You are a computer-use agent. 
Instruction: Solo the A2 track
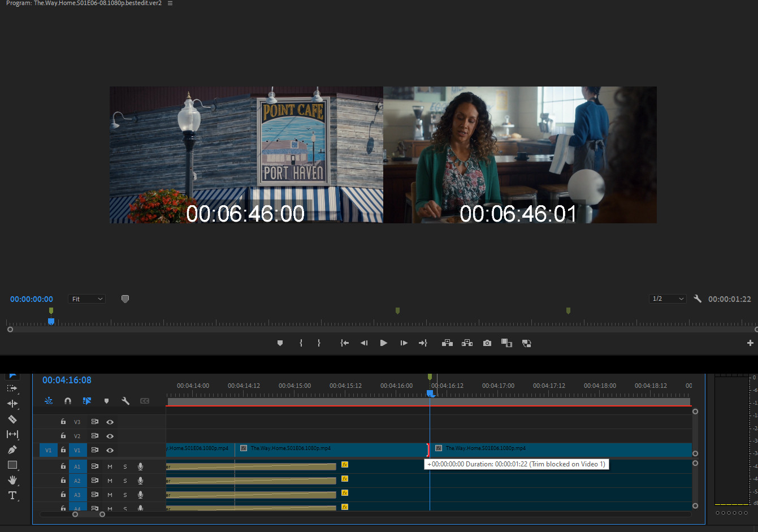click(x=125, y=481)
